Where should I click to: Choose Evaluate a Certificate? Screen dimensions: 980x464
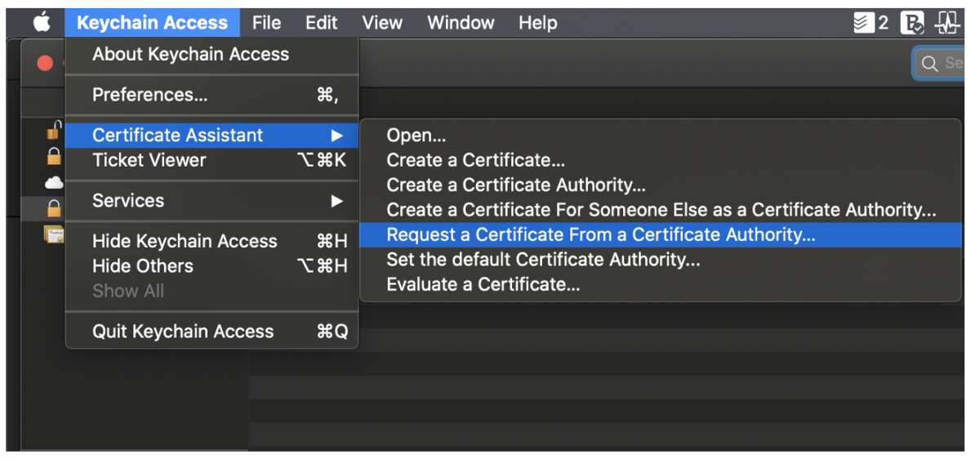[483, 285]
